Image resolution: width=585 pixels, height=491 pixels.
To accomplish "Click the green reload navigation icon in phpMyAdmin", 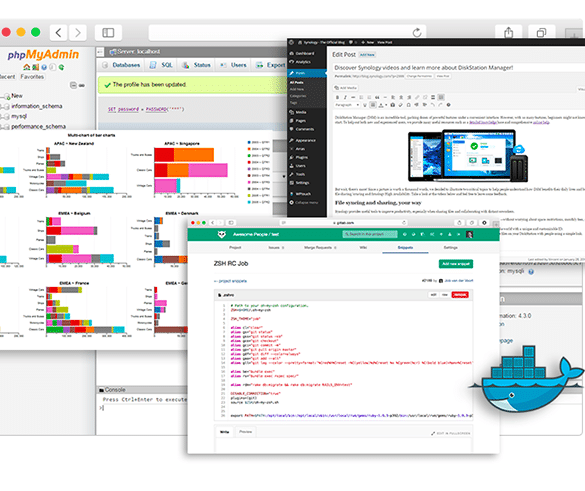I will [x=61, y=67].
